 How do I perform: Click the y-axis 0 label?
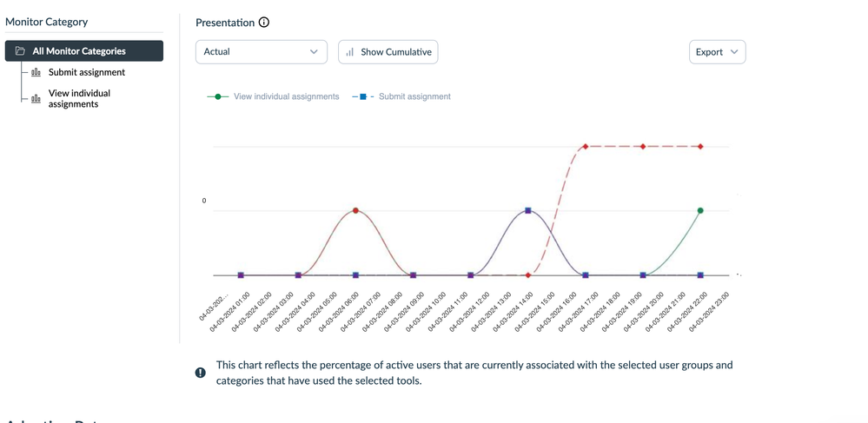[x=203, y=201]
